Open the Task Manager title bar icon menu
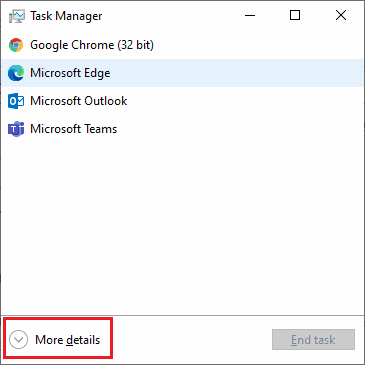 (x=17, y=16)
